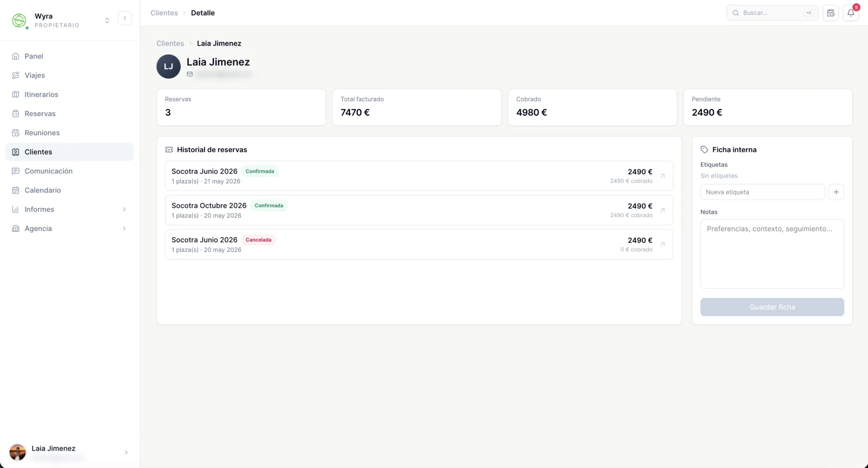Open Calendario page

tap(69, 190)
